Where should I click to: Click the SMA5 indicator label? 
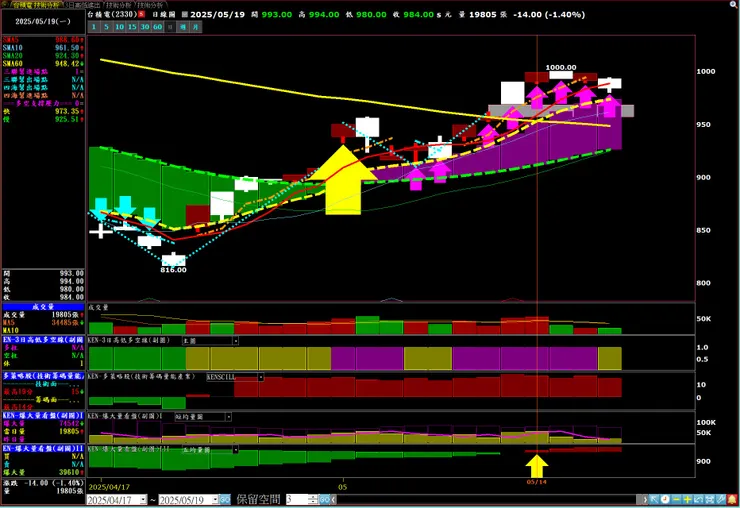[11, 40]
